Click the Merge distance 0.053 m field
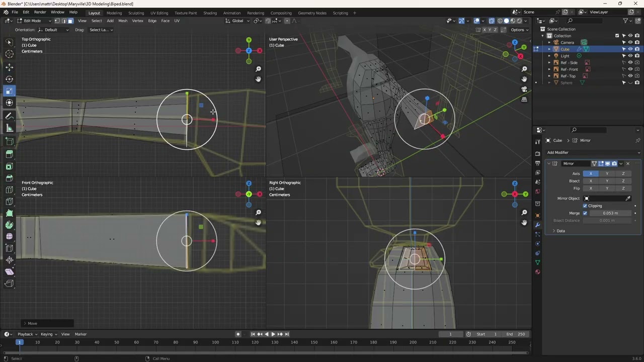Viewport: 644px width, 362px height. 610,213
